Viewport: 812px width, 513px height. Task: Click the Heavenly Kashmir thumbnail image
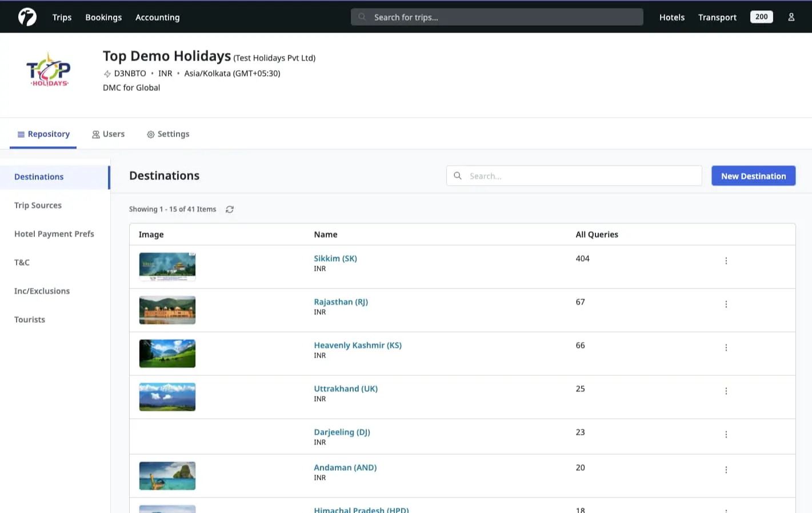click(167, 354)
